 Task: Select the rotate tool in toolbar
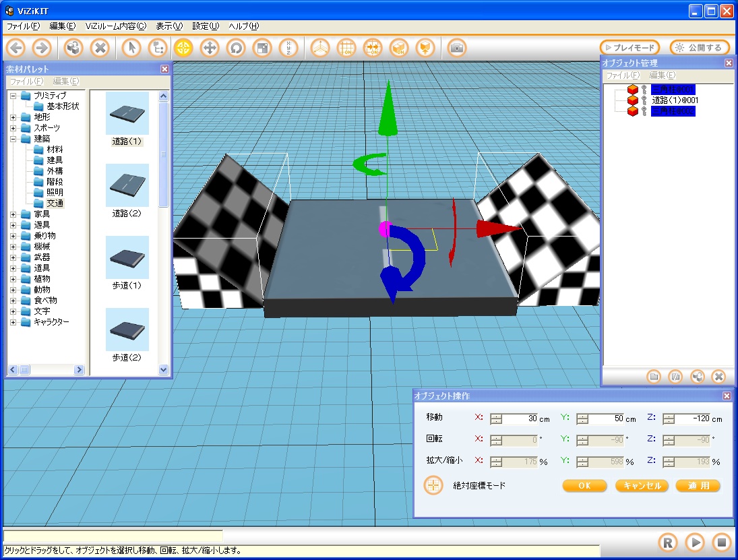click(x=236, y=48)
